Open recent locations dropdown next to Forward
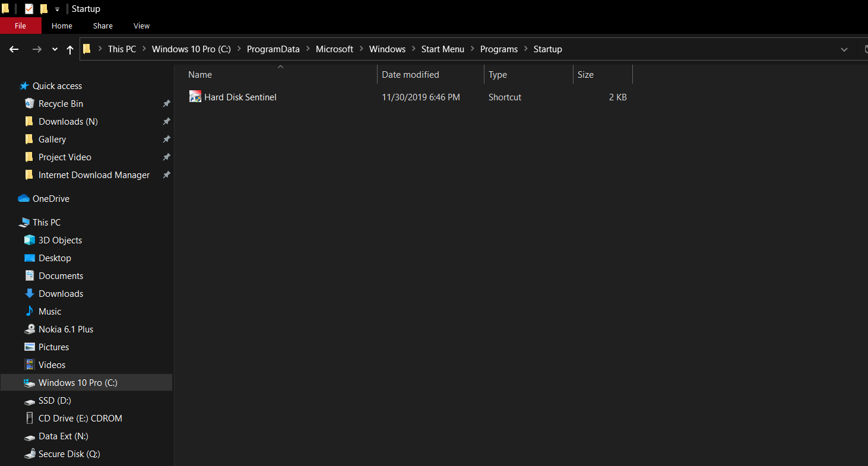 [54, 49]
